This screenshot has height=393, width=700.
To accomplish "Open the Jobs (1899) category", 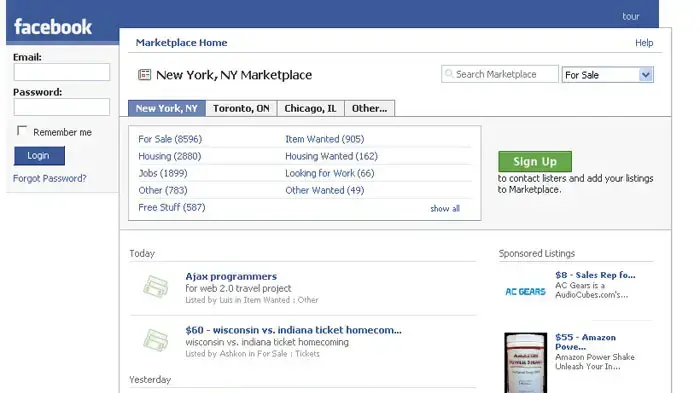I will (162, 173).
